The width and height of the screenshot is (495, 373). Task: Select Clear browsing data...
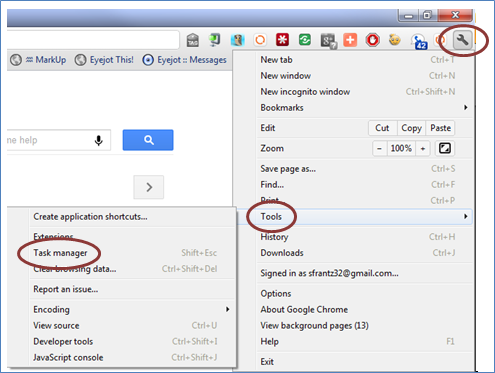pyautogui.click(x=132, y=269)
